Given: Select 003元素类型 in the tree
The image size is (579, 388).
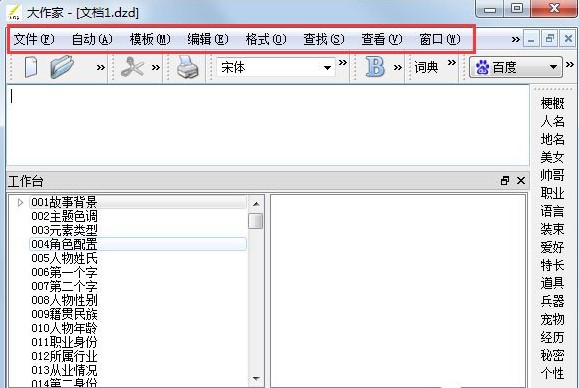Looking at the screenshot, I should (x=64, y=230).
